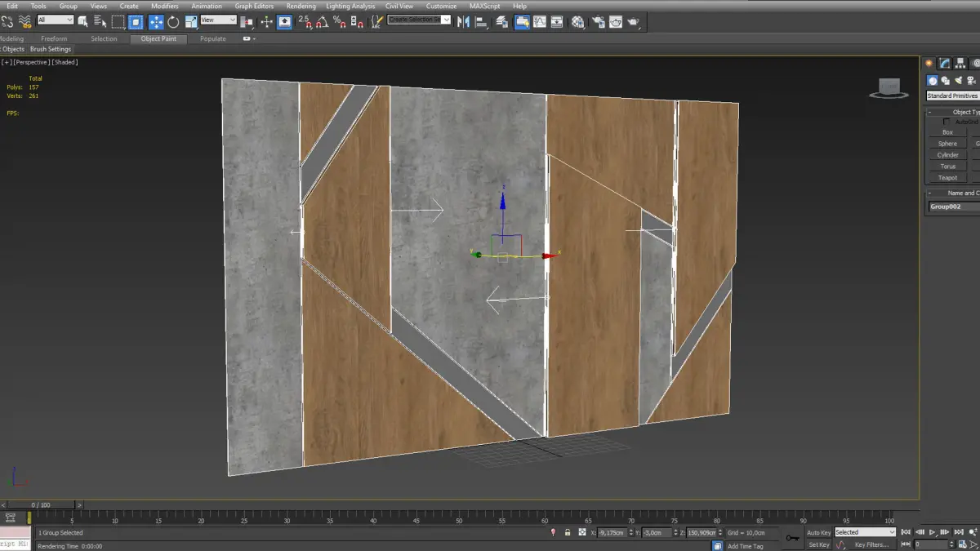Click the Play Animation button
Viewport: 980px width, 551px height.
tap(933, 532)
